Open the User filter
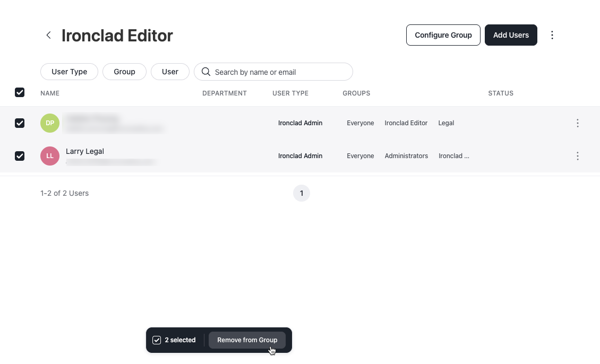 click(x=170, y=72)
